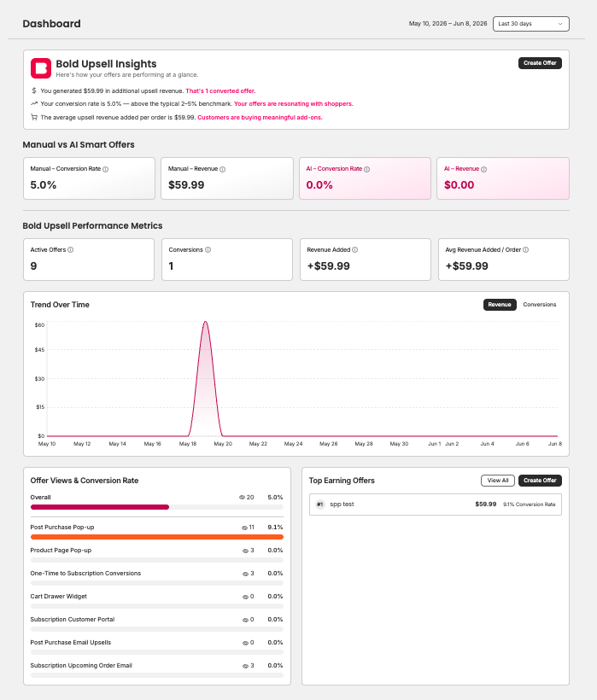597x700 pixels.
Task: Click the "9.1% Conversion Rate" label for spp test
Action: click(x=530, y=505)
